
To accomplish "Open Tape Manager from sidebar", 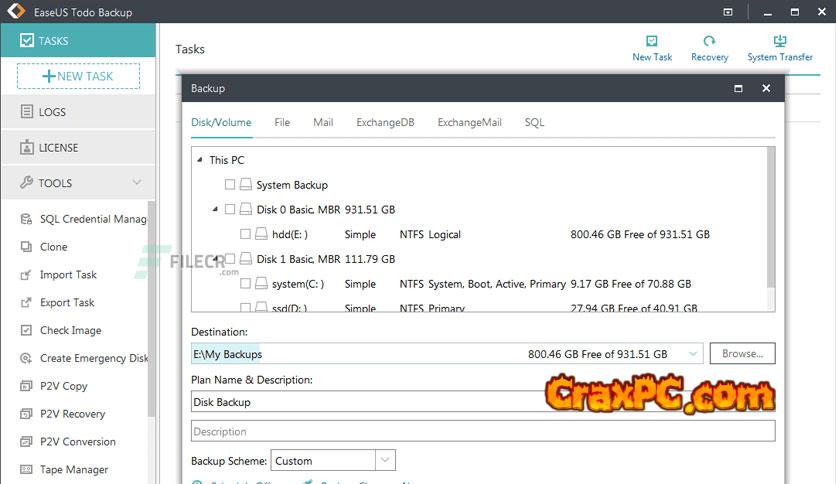I will (74, 470).
